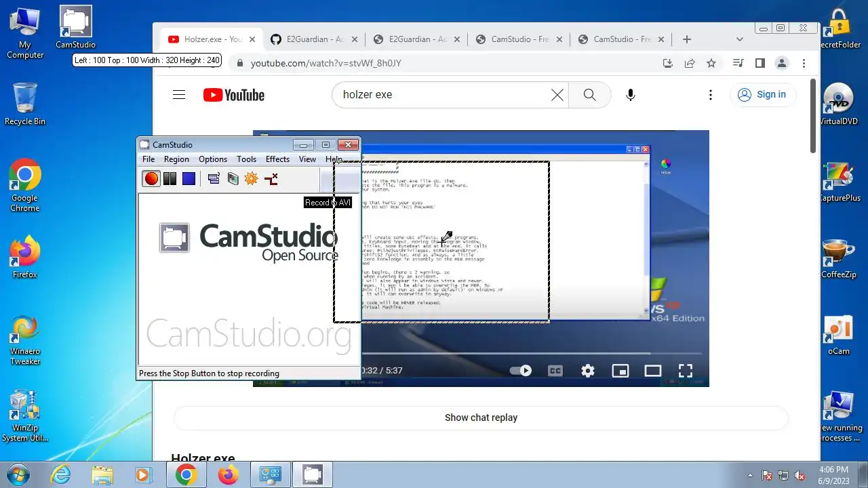Expand the Chrome tab search chevron
Viewport: 868px width, 488px height.
tap(740, 39)
